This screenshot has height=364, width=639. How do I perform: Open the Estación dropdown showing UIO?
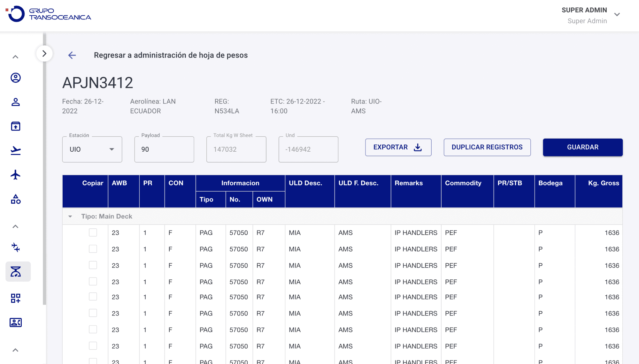tap(92, 149)
